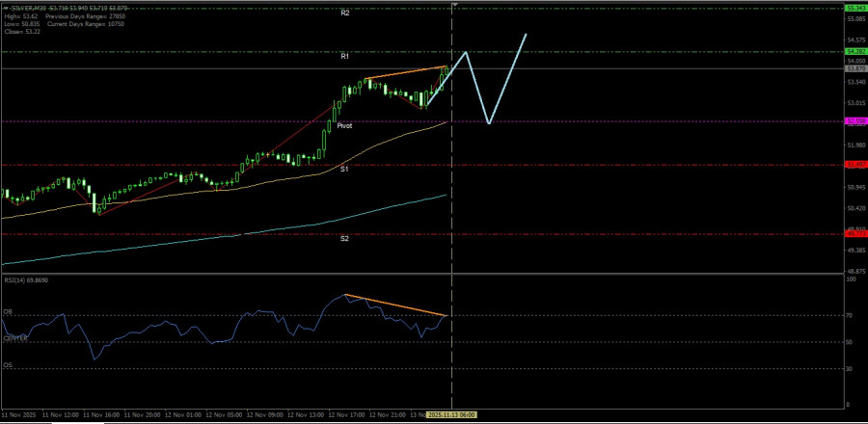
Task: Click the Pivot level label
Action: point(344,126)
